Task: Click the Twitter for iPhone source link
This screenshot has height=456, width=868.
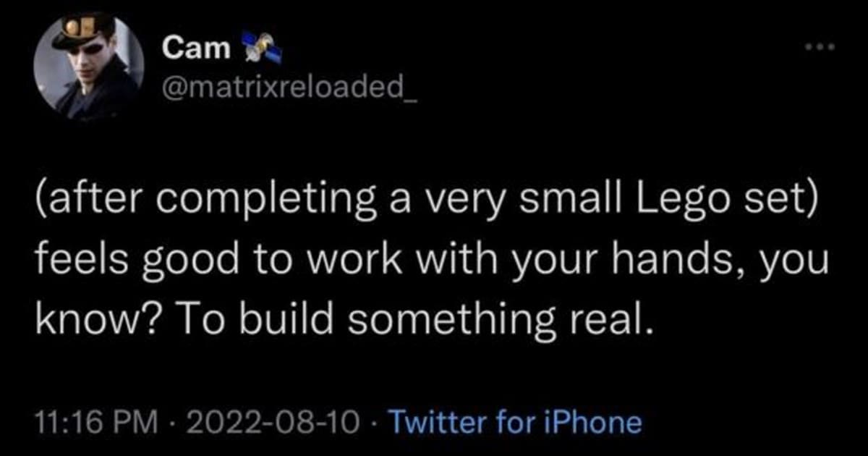Action: 515,422
